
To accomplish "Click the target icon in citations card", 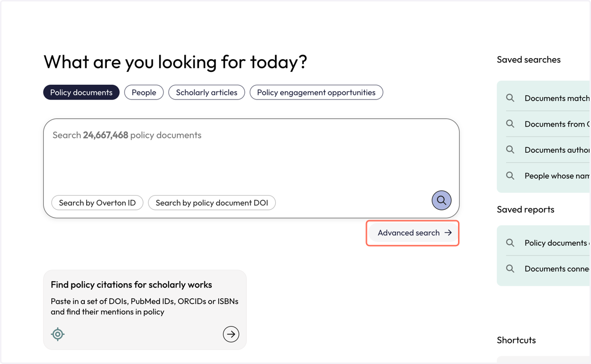I will coord(58,334).
